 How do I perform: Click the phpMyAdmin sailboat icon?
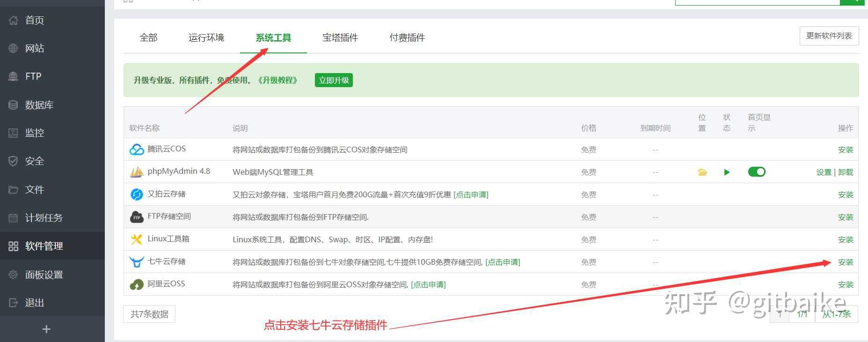click(136, 172)
